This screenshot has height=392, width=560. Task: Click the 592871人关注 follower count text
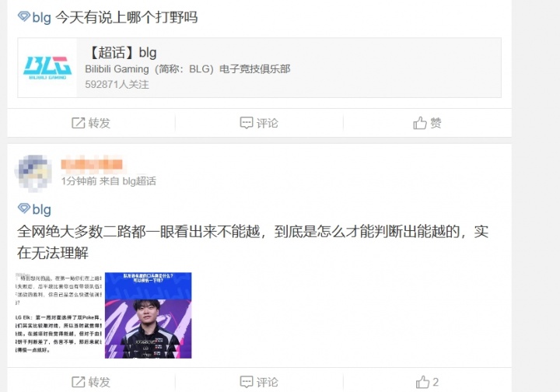point(117,84)
